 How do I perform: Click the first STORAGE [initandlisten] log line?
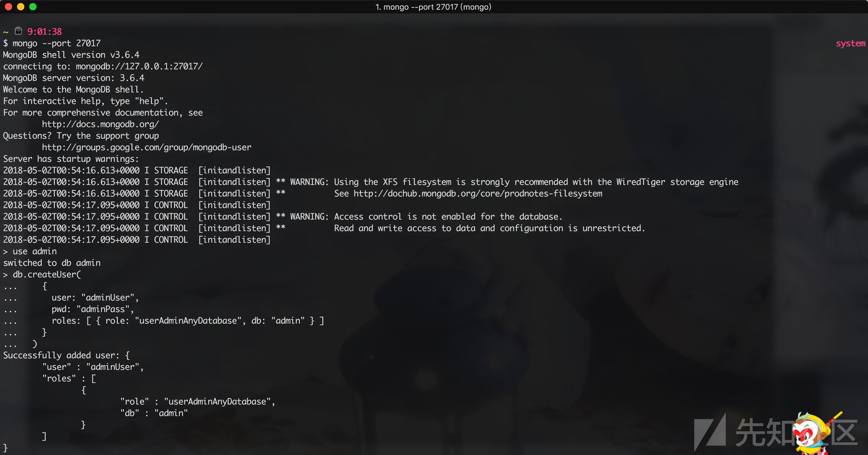(137, 170)
